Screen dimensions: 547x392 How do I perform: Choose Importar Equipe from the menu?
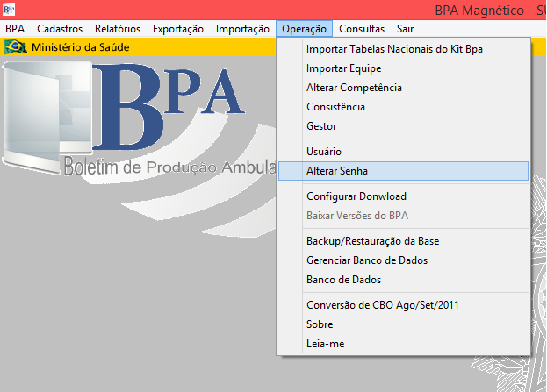[343, 68]
